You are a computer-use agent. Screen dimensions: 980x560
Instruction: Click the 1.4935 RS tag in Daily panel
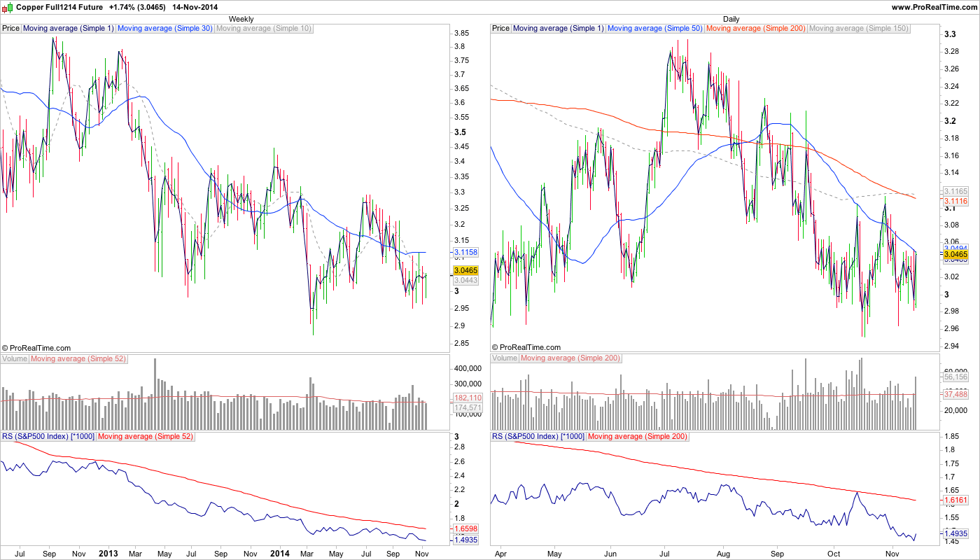pyautogui.click(x=955, y=533)
